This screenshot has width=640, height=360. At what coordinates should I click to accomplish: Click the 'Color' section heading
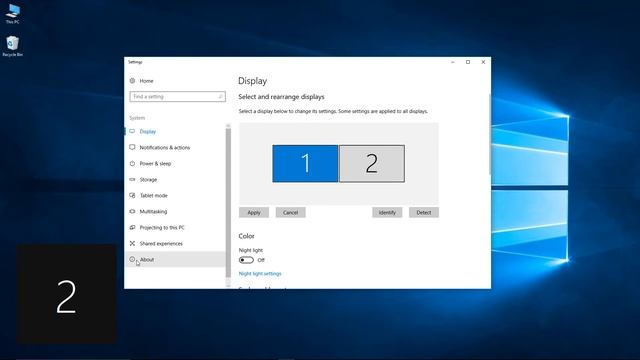247,236
